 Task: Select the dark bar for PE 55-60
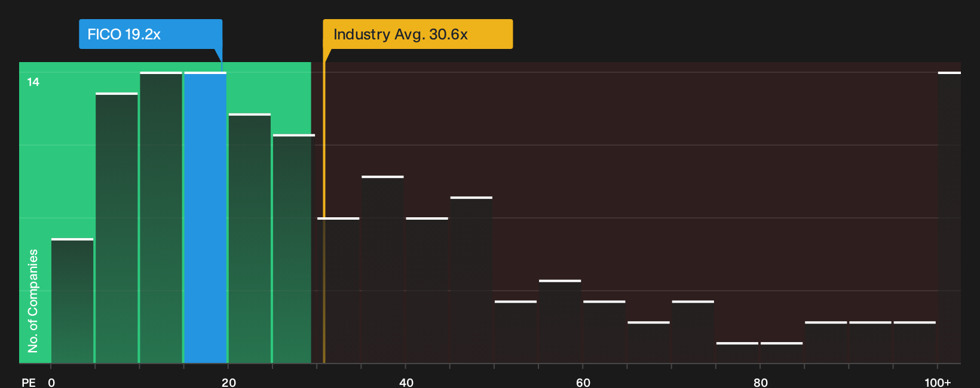560,322
